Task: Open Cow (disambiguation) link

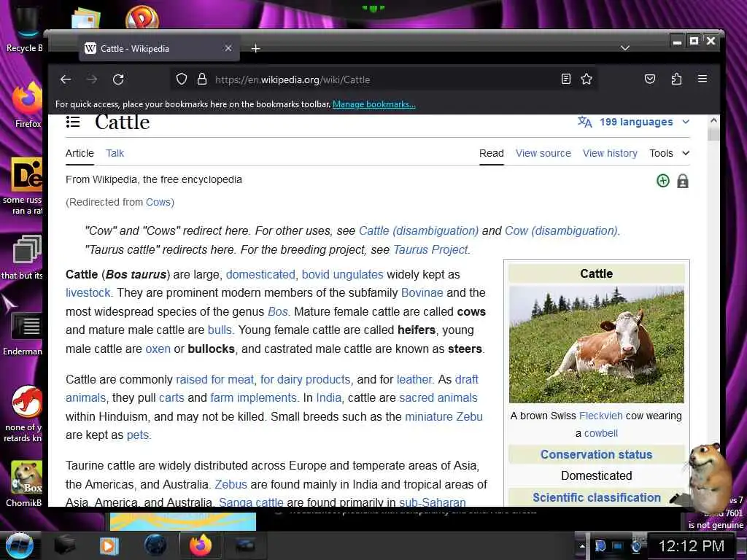Action: pyautogui.click(x=561, y=231)
